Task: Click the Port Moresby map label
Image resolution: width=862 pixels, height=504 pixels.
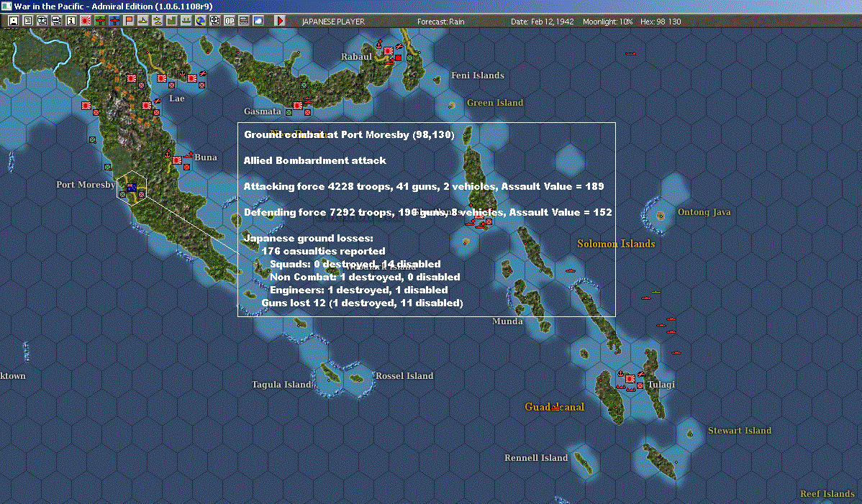Action: click(86, 185)
